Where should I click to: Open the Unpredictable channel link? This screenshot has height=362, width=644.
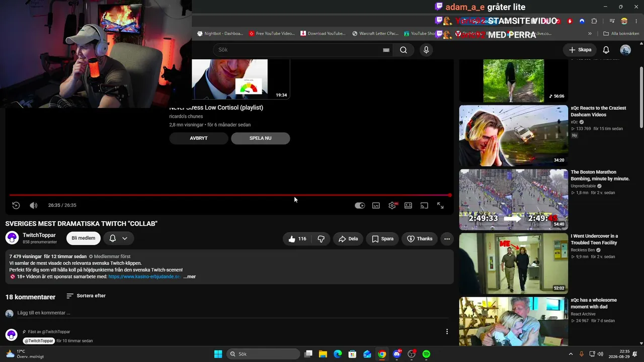[x=584, y=186]
